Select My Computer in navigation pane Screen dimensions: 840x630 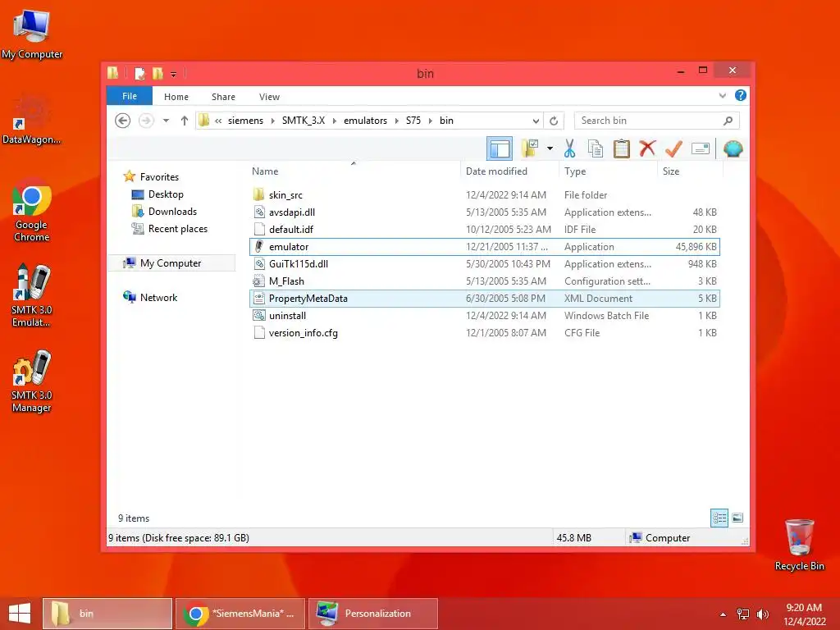[171, 263]
